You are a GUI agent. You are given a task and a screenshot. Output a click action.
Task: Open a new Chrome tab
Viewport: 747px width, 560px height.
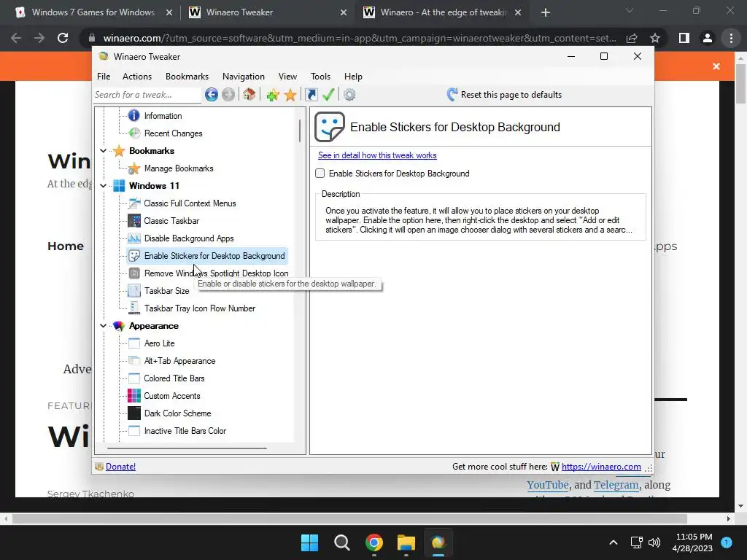coord(546,12)
